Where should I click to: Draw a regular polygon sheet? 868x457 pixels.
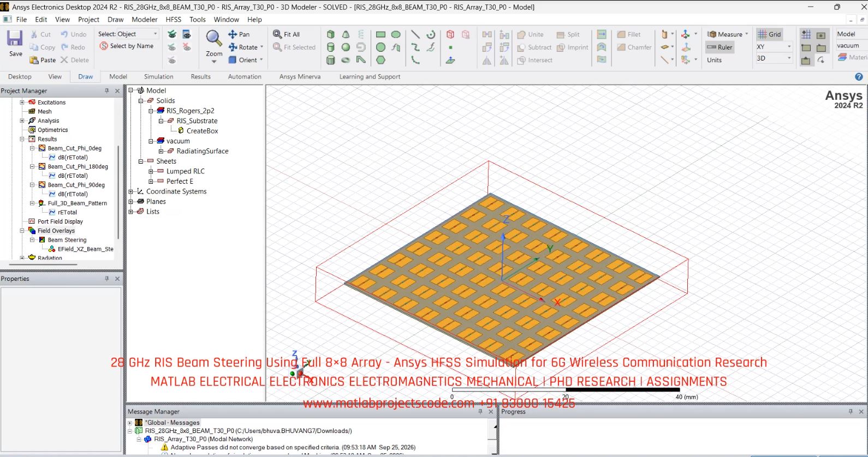point(381,60)
